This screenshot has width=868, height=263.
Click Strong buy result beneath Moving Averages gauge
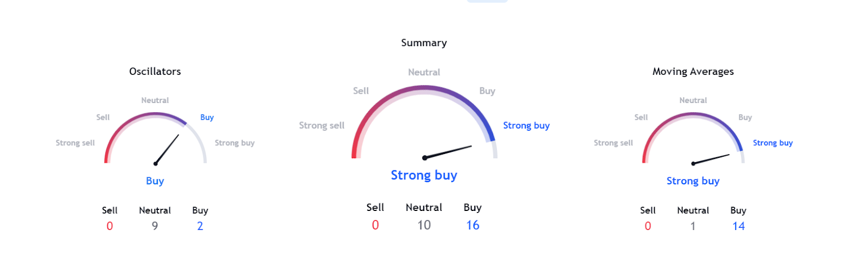693,181
